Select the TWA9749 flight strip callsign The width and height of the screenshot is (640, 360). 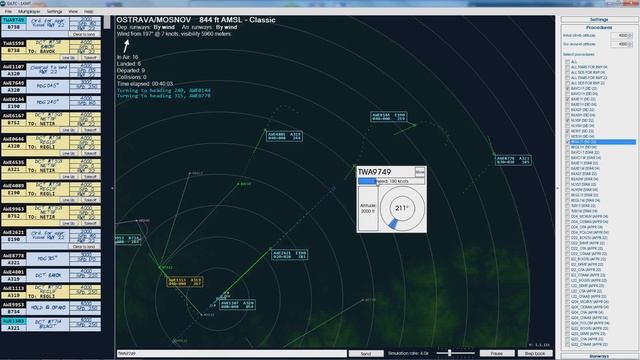(14, 20)
